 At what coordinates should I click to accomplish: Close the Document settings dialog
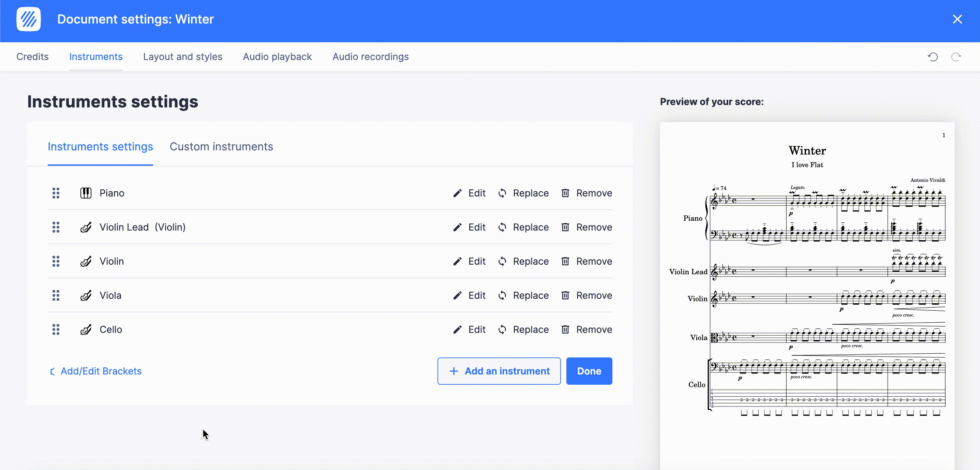pos(957,19)
